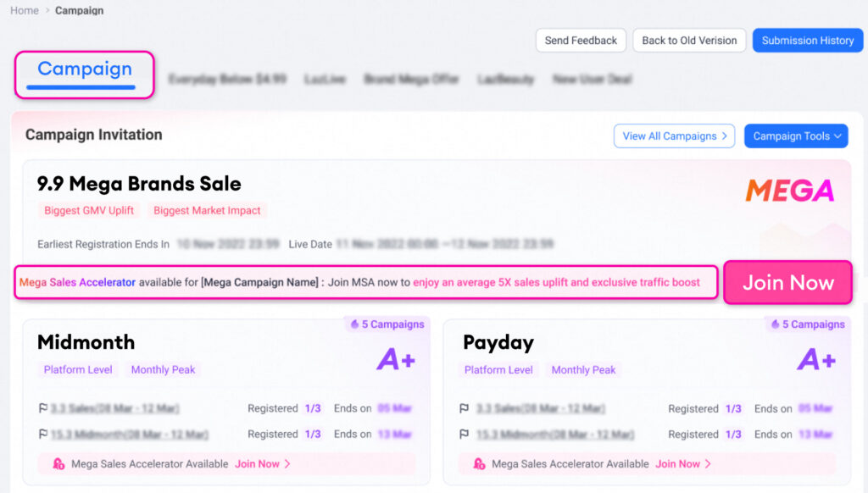Image resolution: width=868 pixels, height=493 pixels.
Task: Click flame icon by Payday 5 Campaigns
Action: tap(775, 324)
